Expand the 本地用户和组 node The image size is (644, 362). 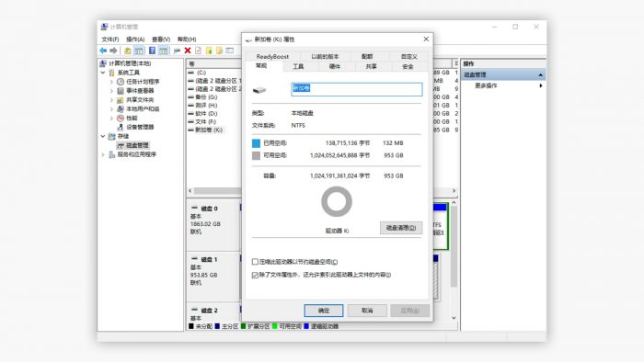pyautogui.click(x=111, y=108)
